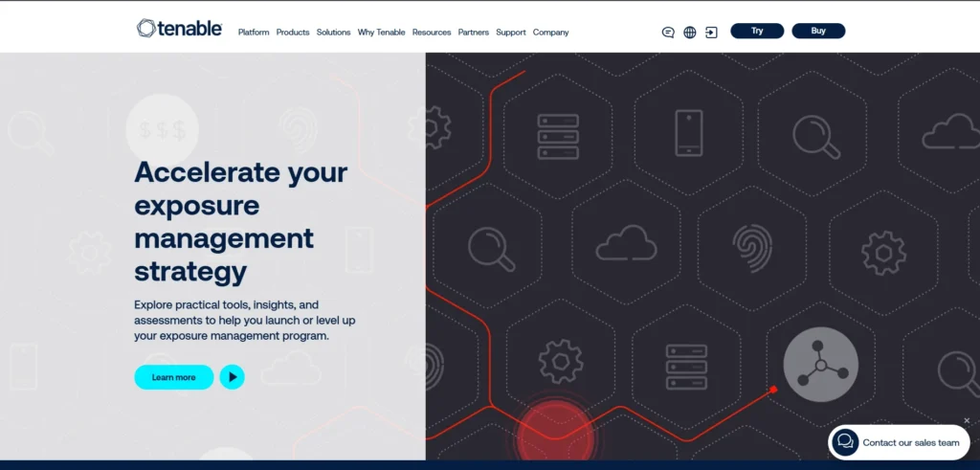The width and height of the screenshot is (980, 470).
Task: Click the grey network node circle graphic
Action: pos(820,365)
